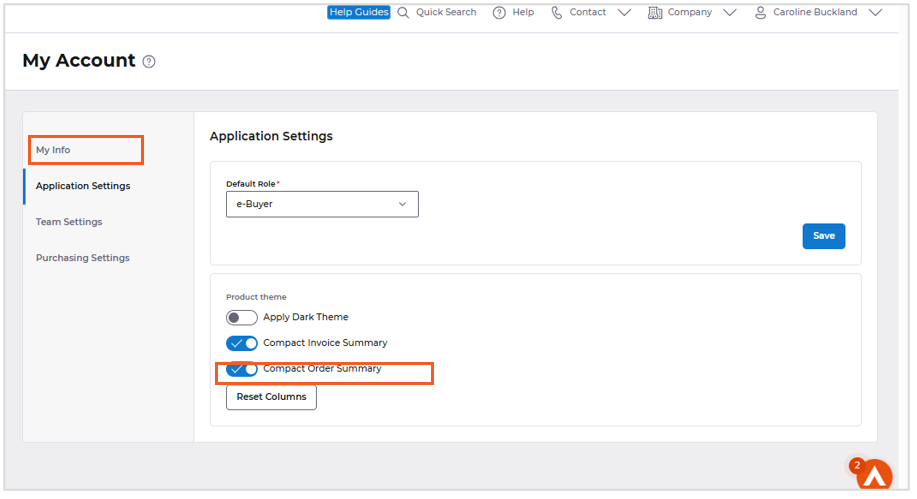
Task: Expand the Caroline Buckland user menu chevron
Action: point(875,13)
